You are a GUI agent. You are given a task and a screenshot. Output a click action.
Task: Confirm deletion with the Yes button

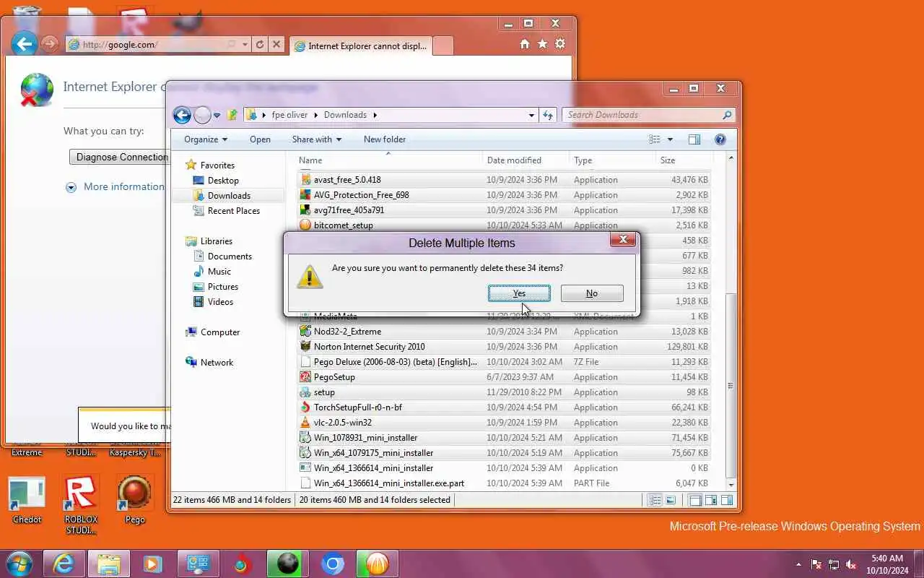[x=519, y=293]
